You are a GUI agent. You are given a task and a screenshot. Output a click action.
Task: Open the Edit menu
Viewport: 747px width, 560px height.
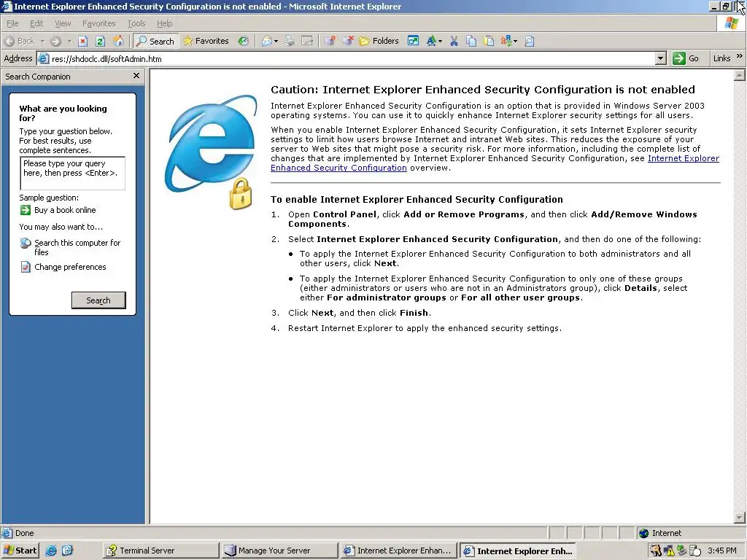[36, 23]
